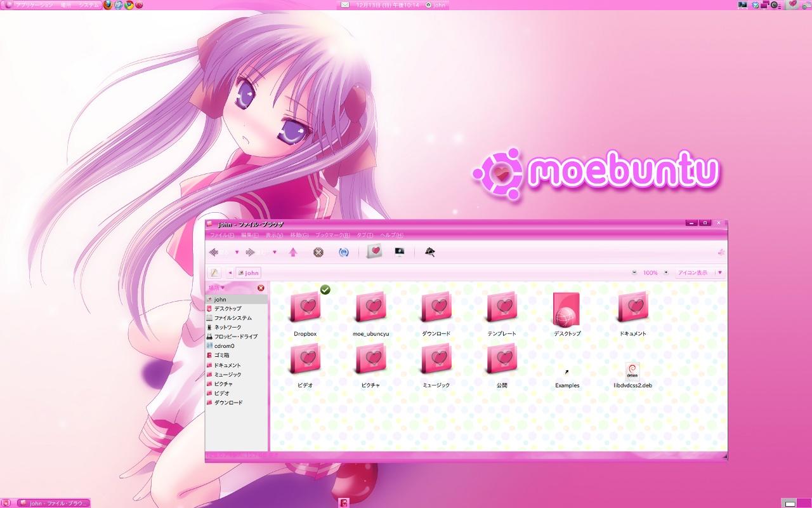
Task: Open the Back history dropdown arrow
Action: (237, 252)
